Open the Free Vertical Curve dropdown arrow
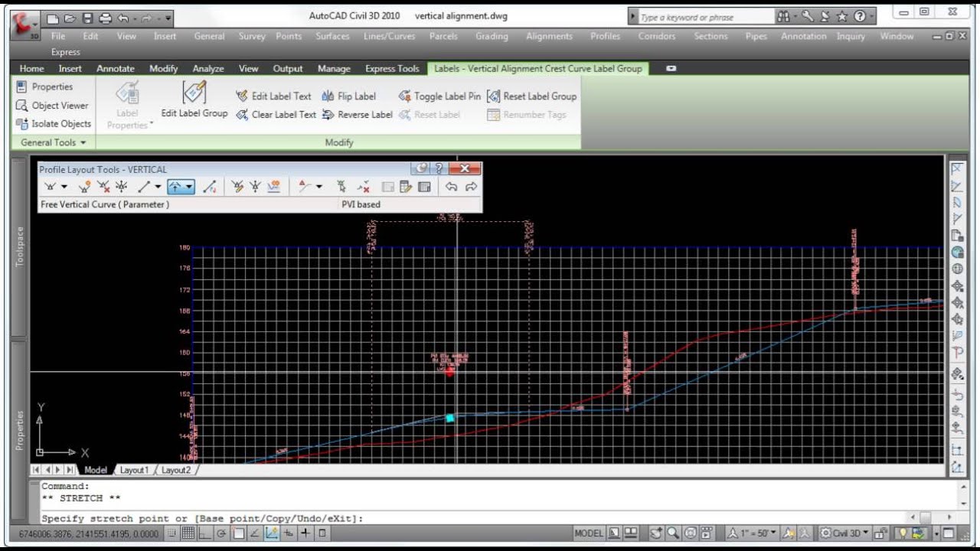 coord(188,187)
